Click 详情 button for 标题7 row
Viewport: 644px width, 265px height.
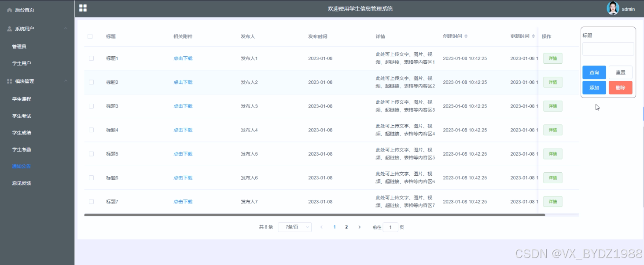pyautogui.click(x=552, y=202)
